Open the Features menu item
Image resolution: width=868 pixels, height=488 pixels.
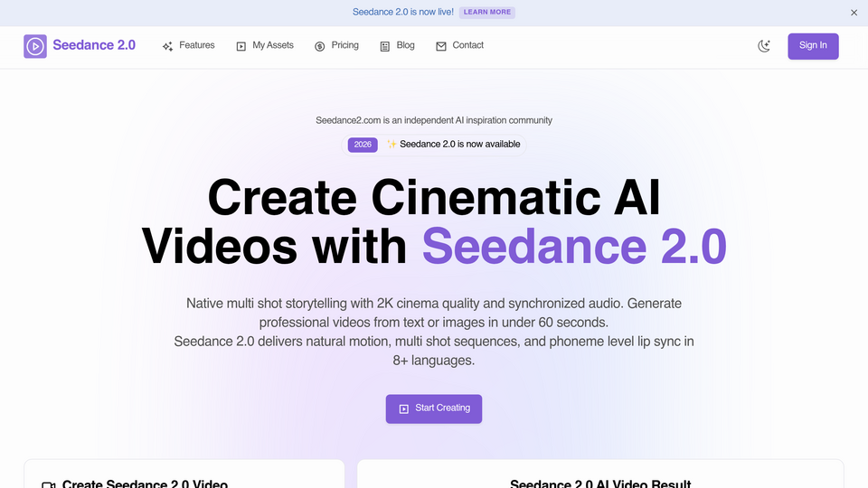pyautogui.click(x=196, y=45)
